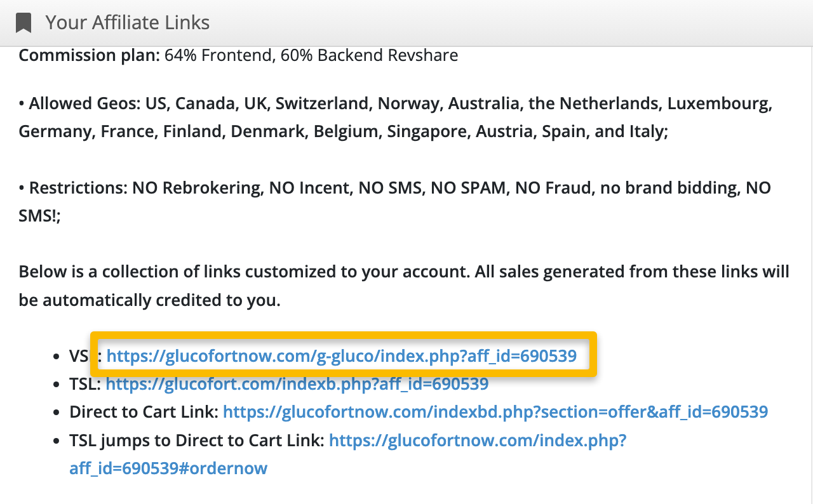Open the TSL jumps to Cart index.php link

478,441
